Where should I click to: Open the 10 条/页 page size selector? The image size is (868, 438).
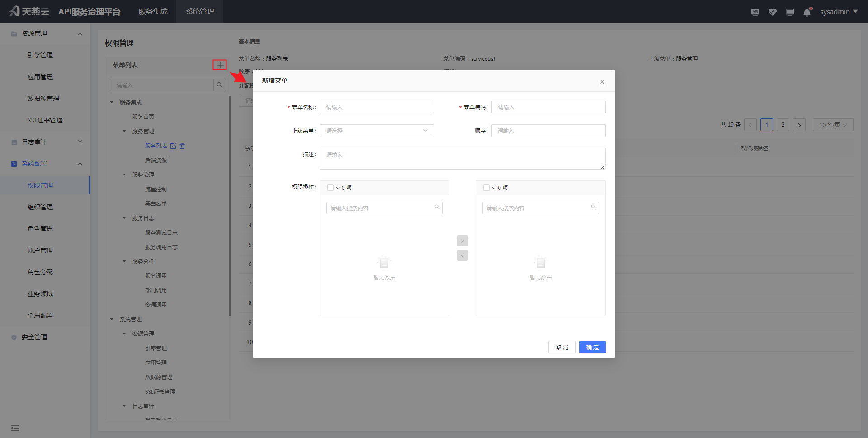pyautogui.click(x=833, y=125)
